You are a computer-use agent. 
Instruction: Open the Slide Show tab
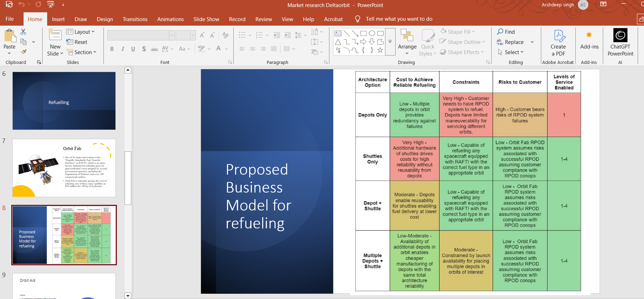pyautogui.click(x=206, y=19)
